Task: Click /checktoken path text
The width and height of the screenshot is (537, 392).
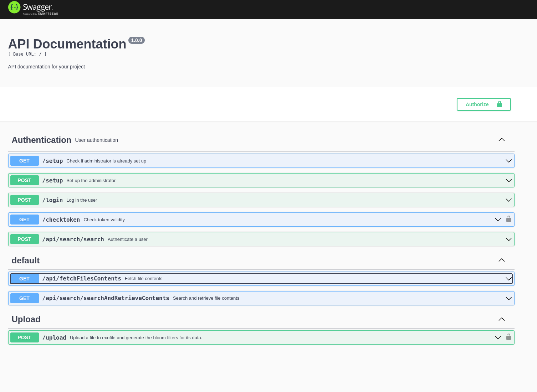Action: click(61, 220)
